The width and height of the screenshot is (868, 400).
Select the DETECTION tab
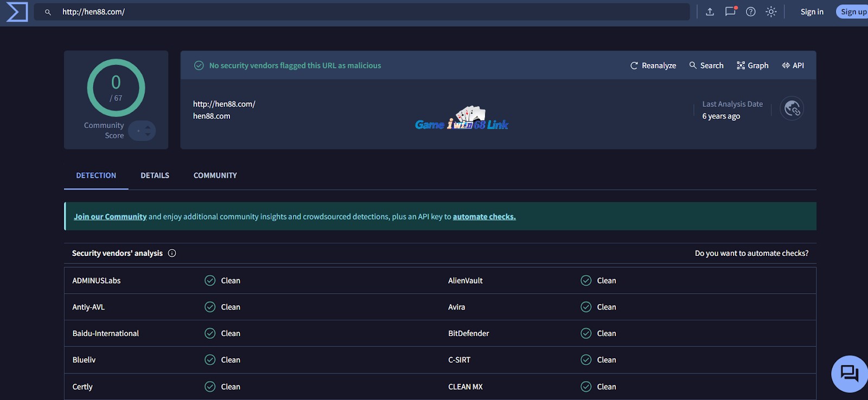click(x=96, y=176)
